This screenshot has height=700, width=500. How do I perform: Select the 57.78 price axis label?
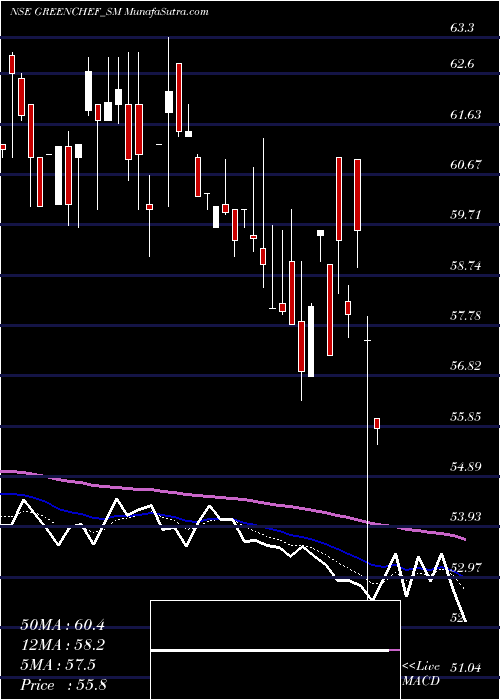click(x=467, y=316)
